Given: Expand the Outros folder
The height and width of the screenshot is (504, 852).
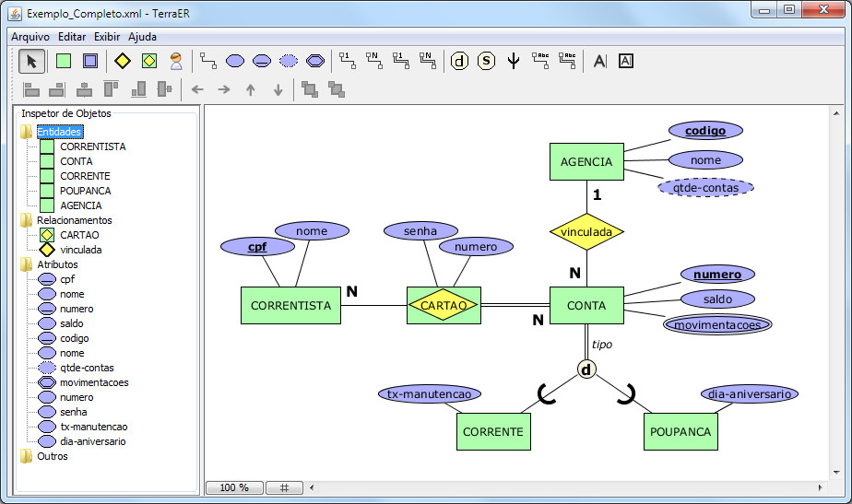Looking at the screenshot, I should 26,456.
